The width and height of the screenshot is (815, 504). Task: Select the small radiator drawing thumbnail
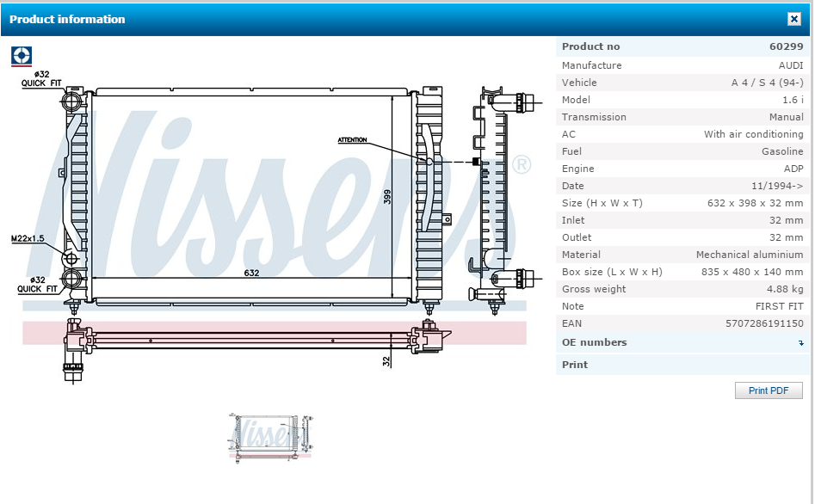coord(271,438)
